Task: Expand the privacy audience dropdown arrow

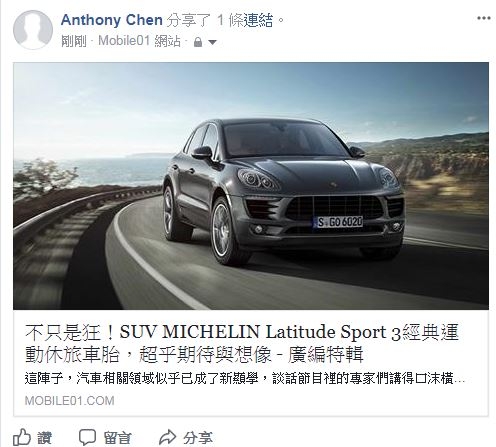Action: pos(212,42)
